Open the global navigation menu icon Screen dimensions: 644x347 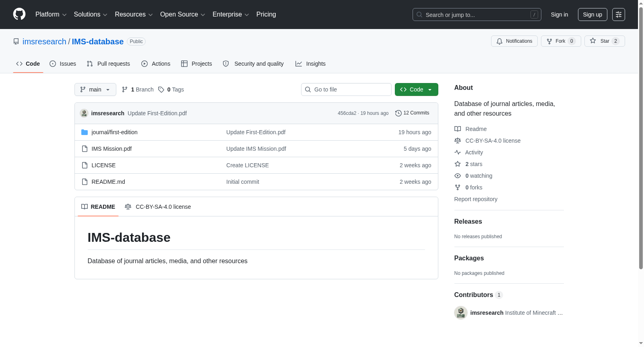[619, 15]
